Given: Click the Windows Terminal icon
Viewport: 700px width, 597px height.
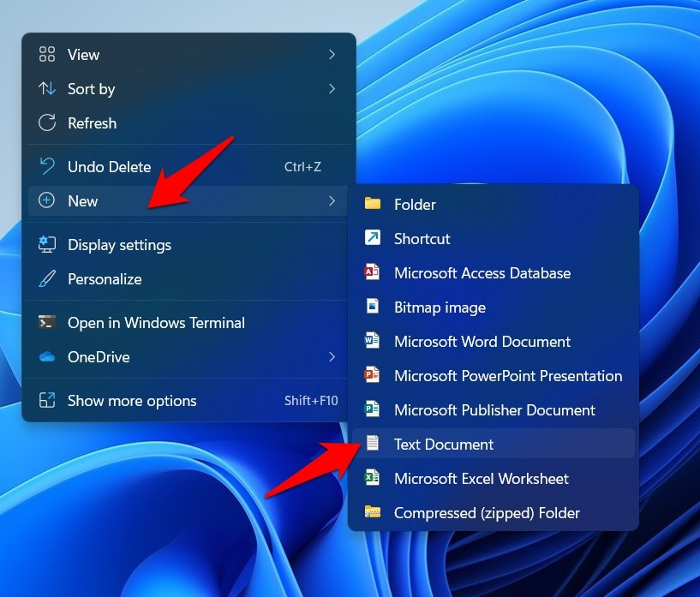Looking at the screenshot, I should click(47, 322).
